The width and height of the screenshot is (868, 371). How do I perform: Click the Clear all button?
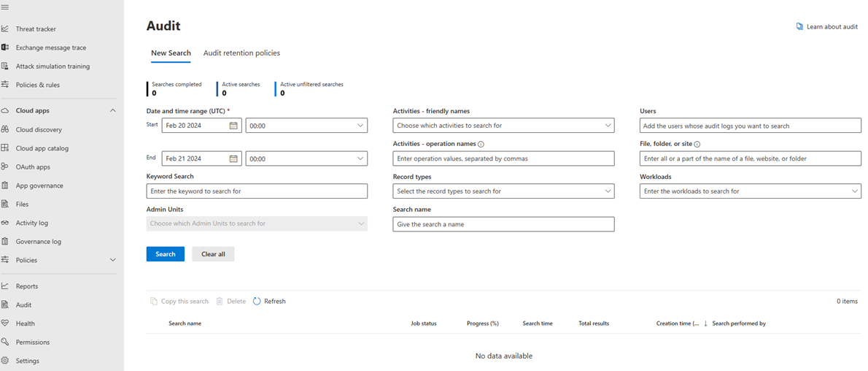point(213,254)
